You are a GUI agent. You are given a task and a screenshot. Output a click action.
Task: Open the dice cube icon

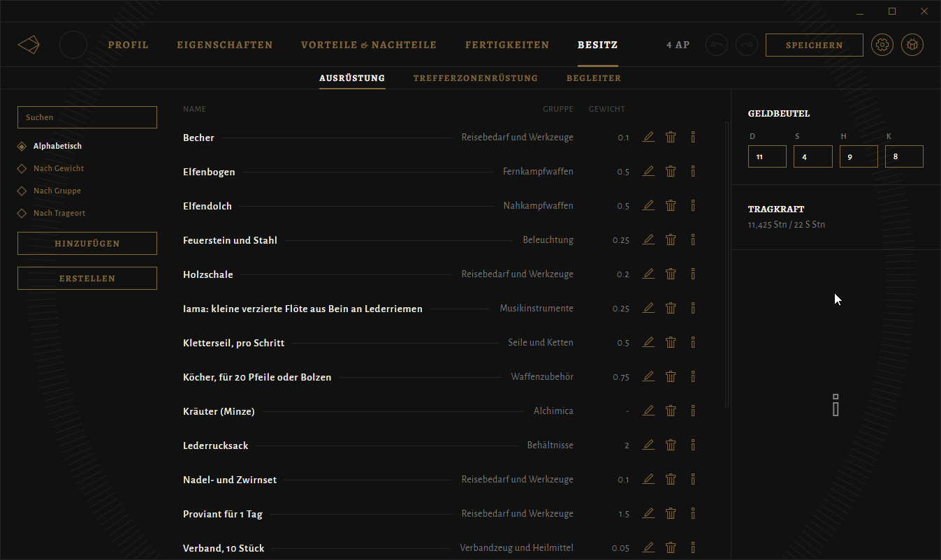click(912, 45)
